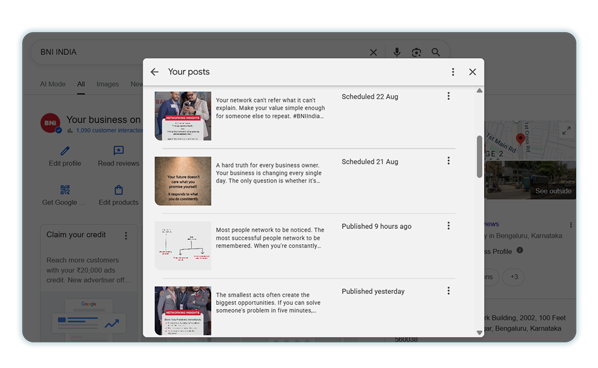Click the scrollbar down arrow in posts list

(479, 333)
